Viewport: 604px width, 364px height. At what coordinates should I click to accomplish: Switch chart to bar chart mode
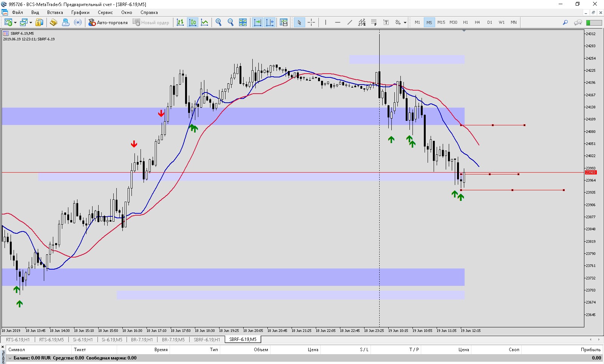[180, 23]
